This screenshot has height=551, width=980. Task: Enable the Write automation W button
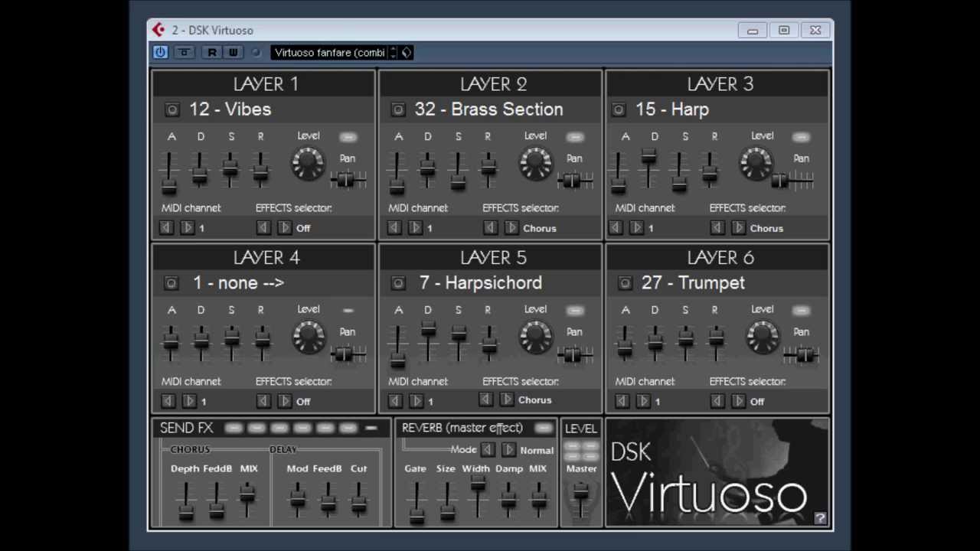click(x=233, y=52)
